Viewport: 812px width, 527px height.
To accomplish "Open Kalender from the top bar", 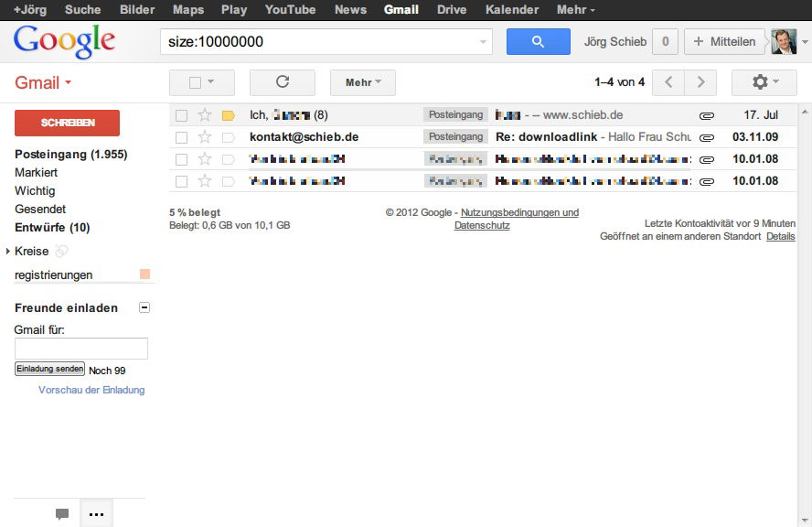I will tap(512, 10).
